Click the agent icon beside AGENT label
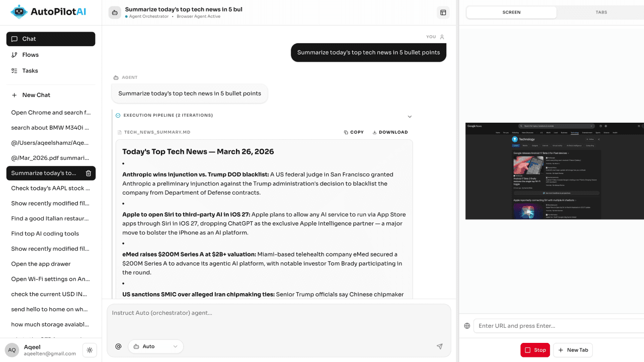 point(116,77)
